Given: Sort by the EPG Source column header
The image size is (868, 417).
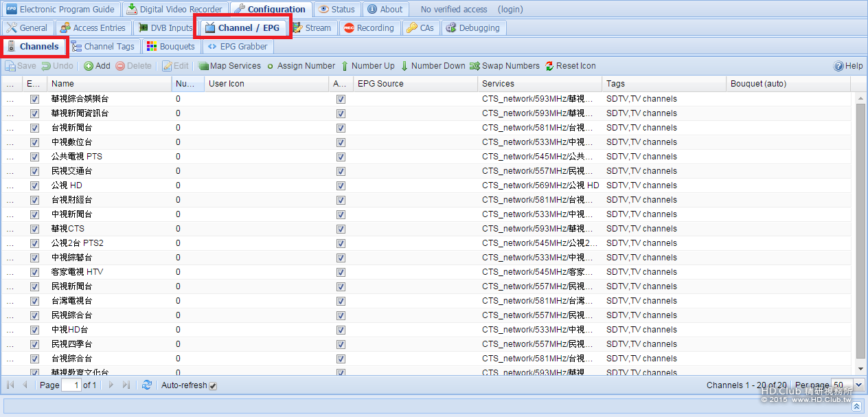Looking at the screenshot, I should [x=415, y=84].
